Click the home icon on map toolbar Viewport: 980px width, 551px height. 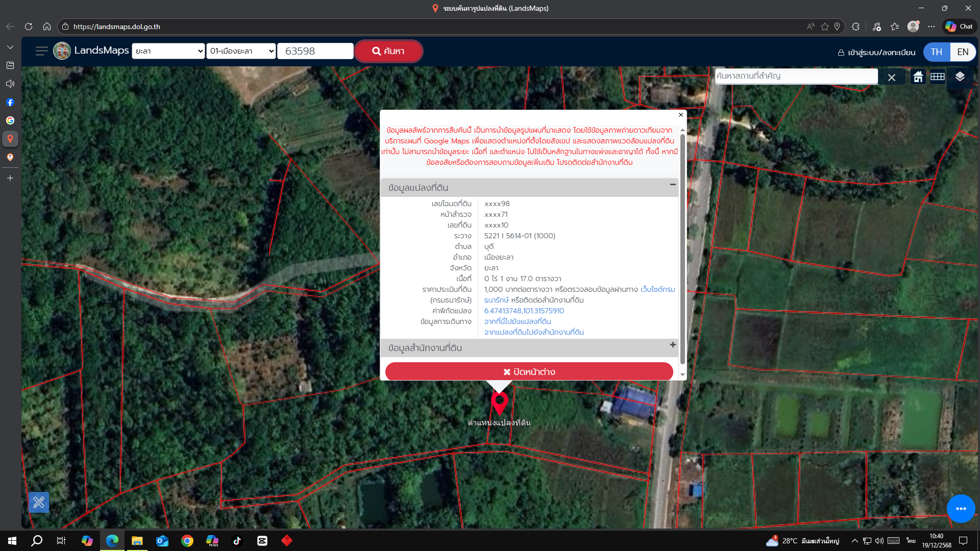coord(918,77)
